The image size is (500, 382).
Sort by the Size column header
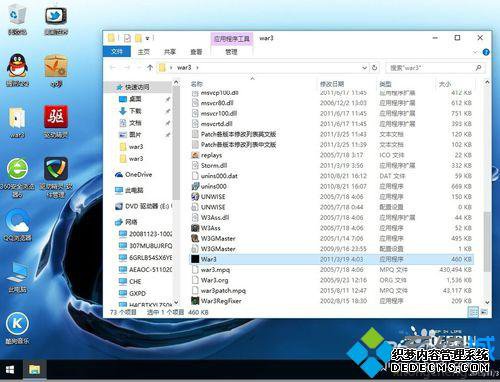pos(455,84)
